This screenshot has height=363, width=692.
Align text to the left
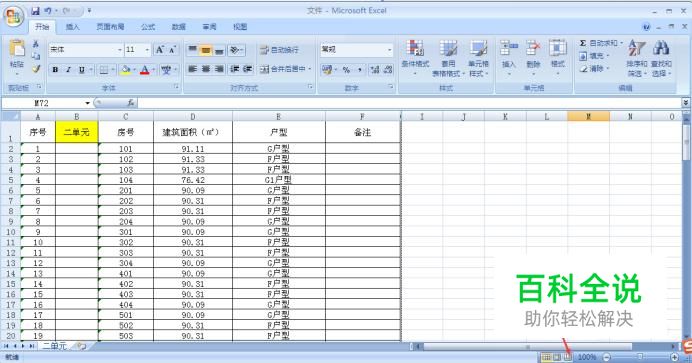(x=192, y=69)
